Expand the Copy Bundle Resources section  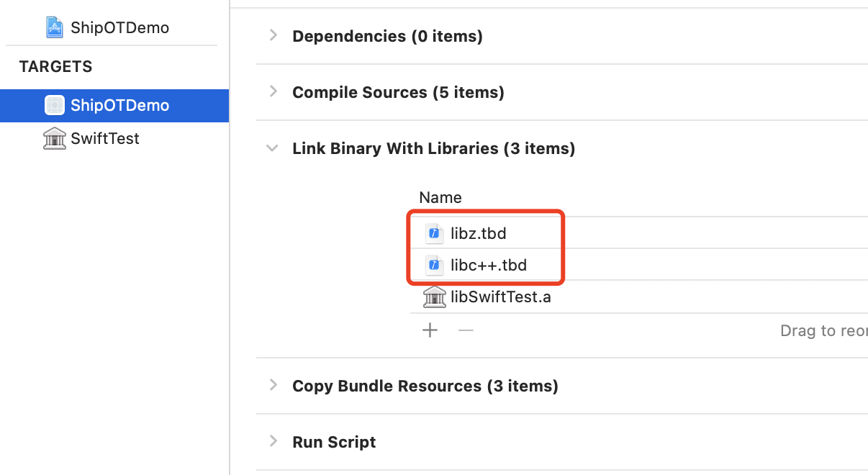[x=273, y=385]
